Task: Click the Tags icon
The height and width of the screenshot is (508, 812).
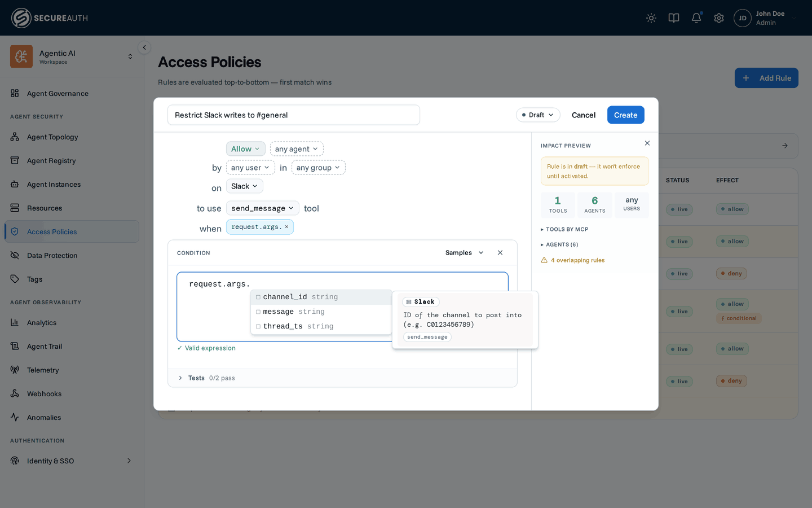Action: (x=15, y=279)
